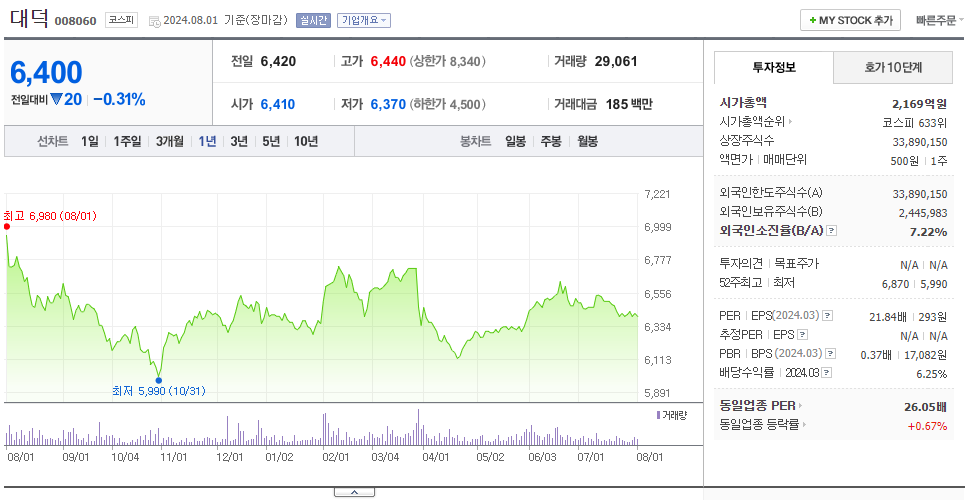Click the 코스피 market badge

point(121,20)
